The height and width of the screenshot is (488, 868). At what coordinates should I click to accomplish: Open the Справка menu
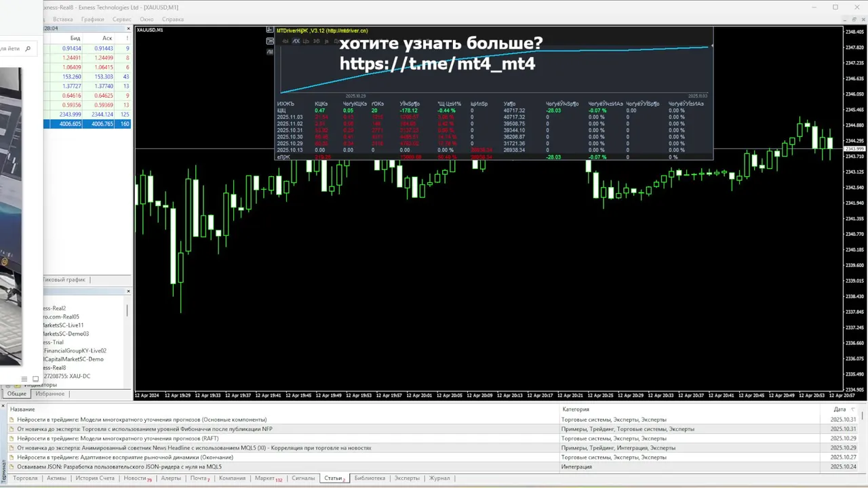click(x=173, y=19)
